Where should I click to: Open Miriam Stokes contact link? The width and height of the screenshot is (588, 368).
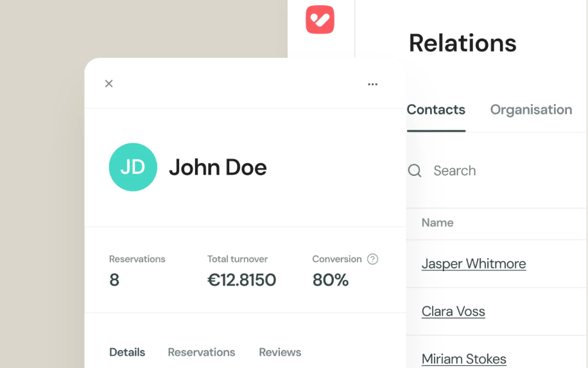coord(464,358)
